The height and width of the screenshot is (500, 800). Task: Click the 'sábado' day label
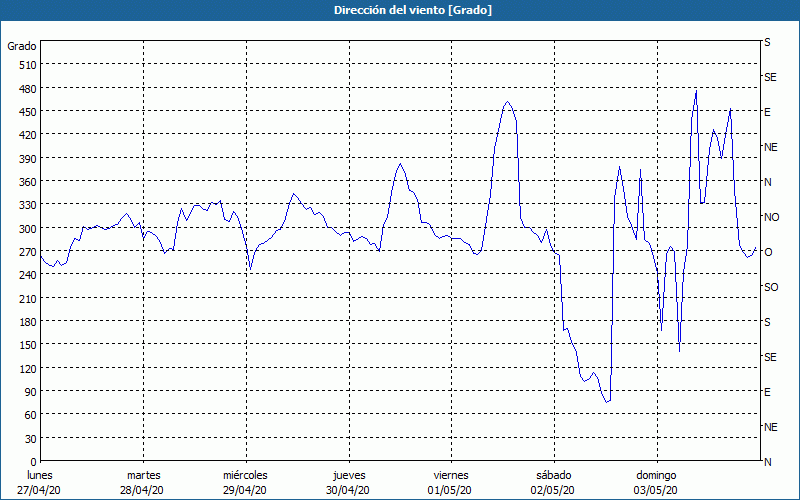(554, 476)
